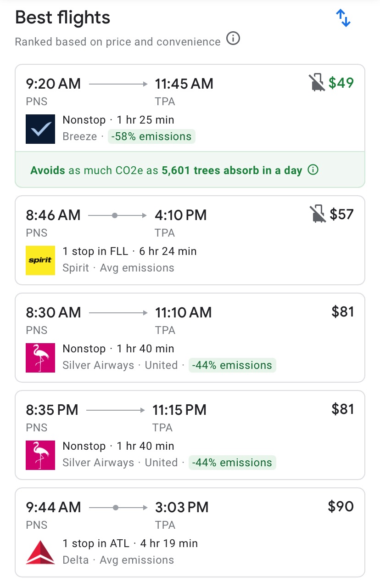Click -44% emissions badge on 8:30 AM flight
Viewport: 380px width, 588px height.
[x=232, y=366]
